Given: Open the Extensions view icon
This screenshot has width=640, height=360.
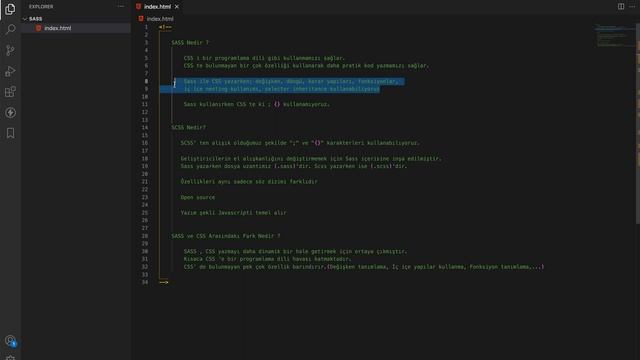Looking at the screenshot, I should 10,92.
